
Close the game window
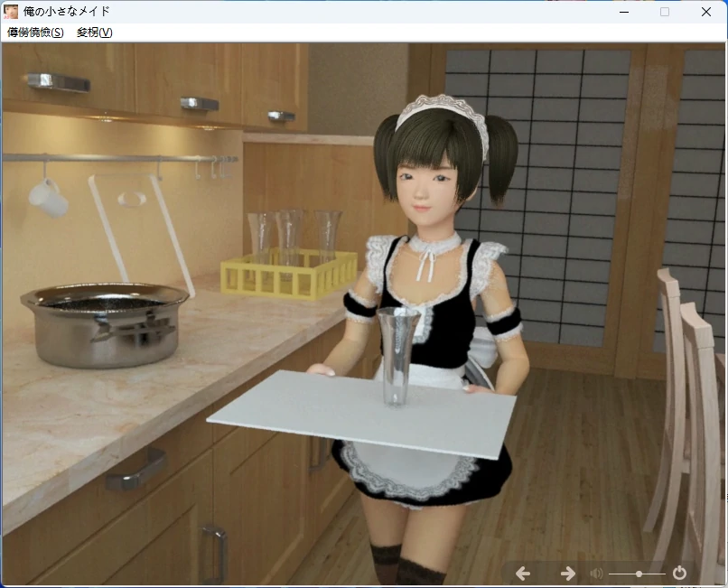[x=706, y=12]
